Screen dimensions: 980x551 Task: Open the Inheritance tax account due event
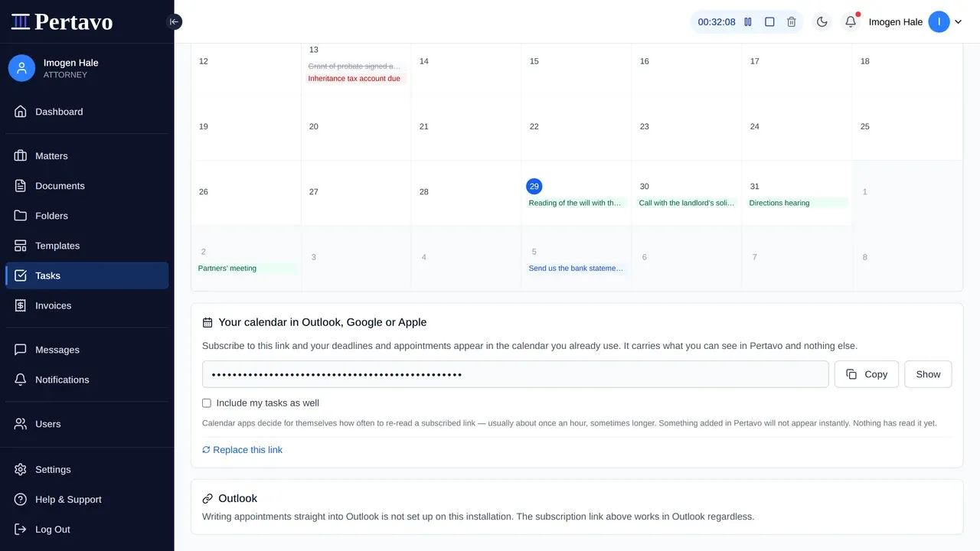pyautogui.click(x=354, y=79)
